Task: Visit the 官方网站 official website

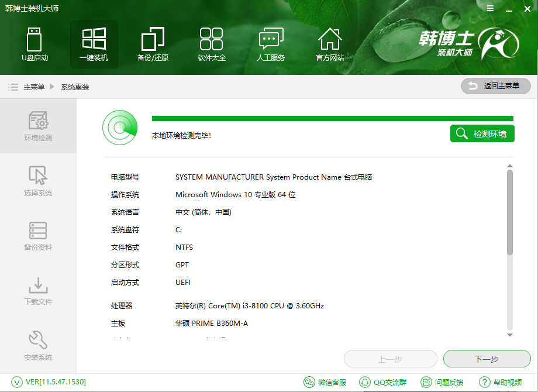Action: point(330,44)
